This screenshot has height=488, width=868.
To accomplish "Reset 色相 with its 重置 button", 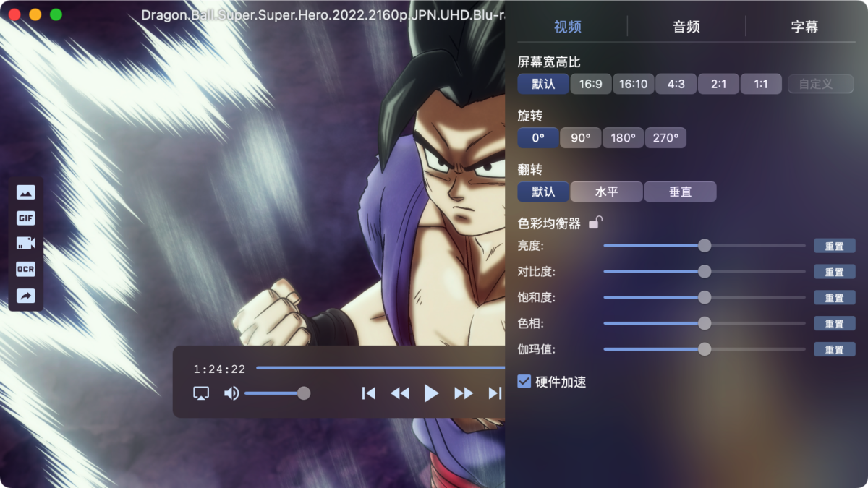I will click(835, 323).
